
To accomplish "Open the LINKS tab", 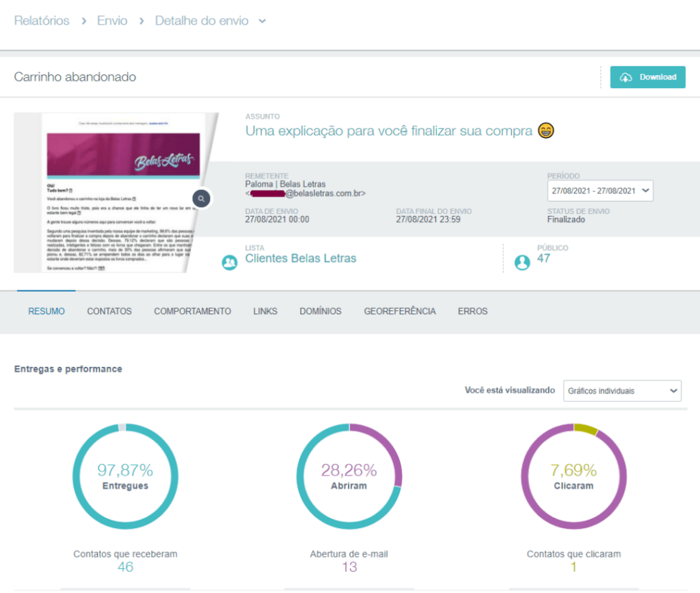I will (x=265, y=311).
